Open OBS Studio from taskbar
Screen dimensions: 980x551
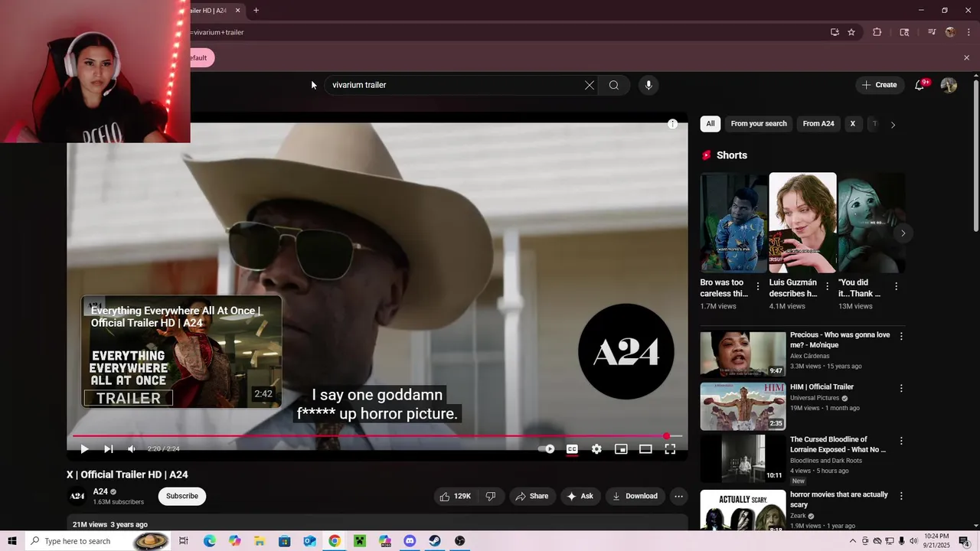(x=459, y=541)
